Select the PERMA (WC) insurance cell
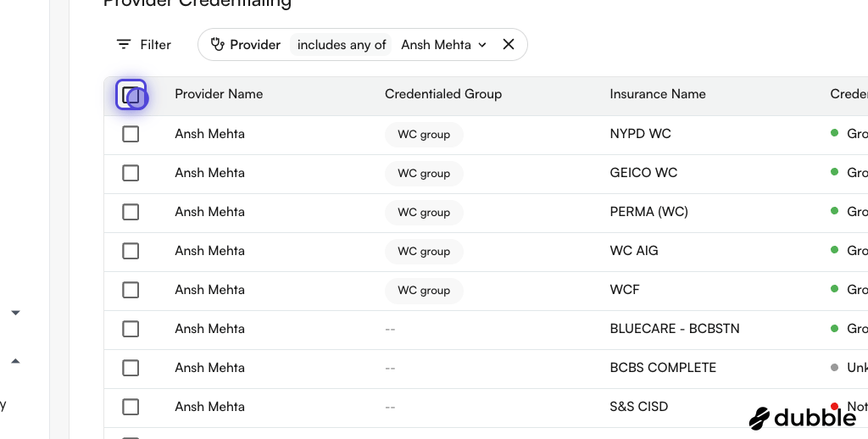Viewport: 868px width, 439px height. point(648,212)
